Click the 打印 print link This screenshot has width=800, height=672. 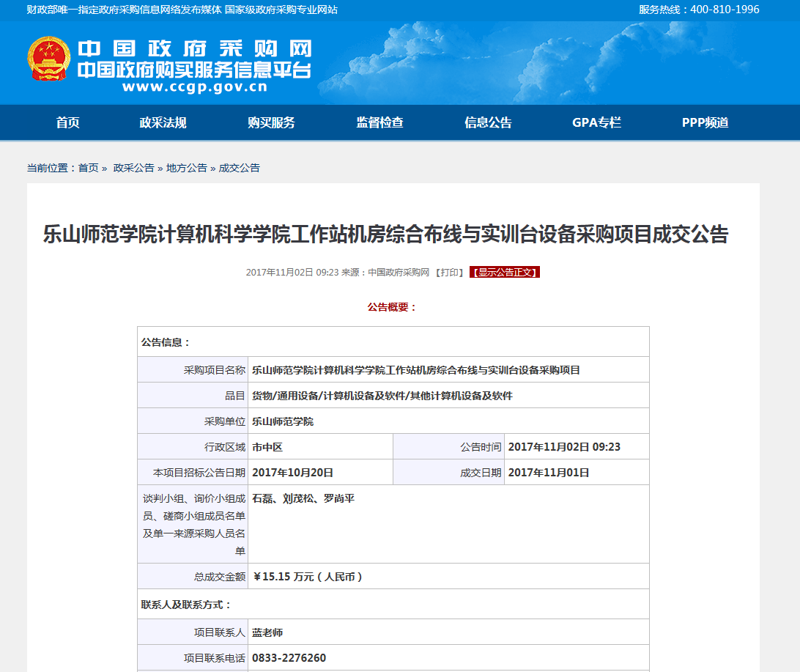click(x=449, y=273)
